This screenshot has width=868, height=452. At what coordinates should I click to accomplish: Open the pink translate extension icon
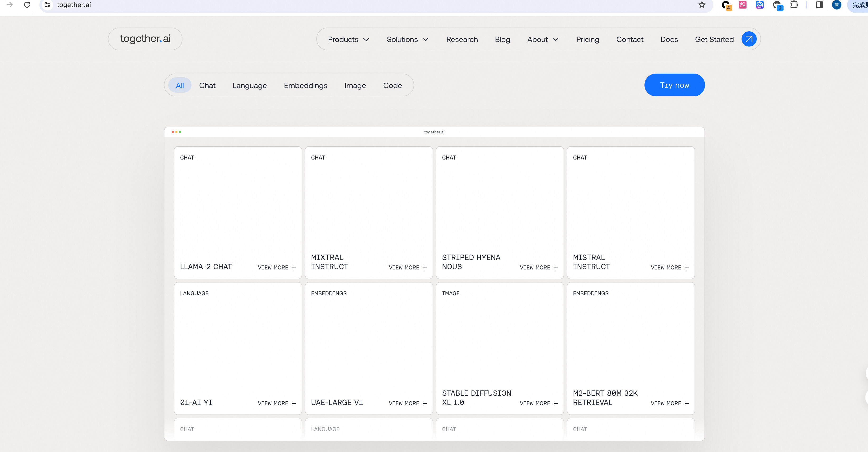pyautogui.click(x=742, y=5)
